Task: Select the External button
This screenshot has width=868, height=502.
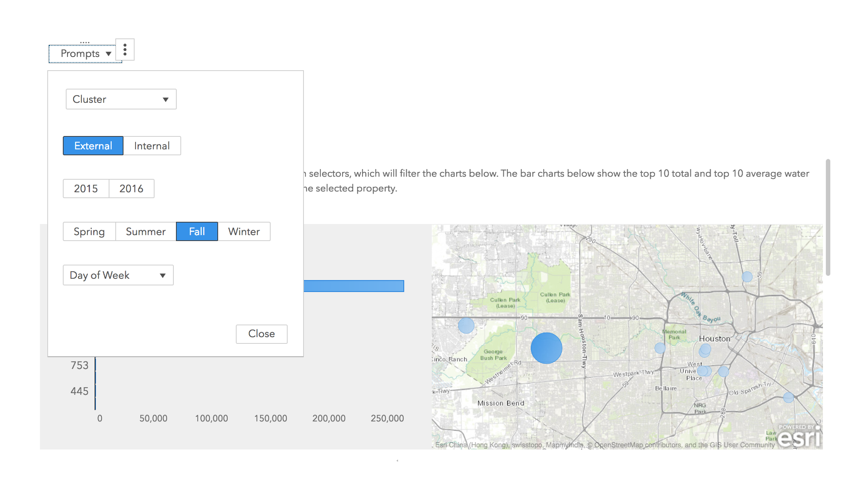Action: (x=93, y=146)
